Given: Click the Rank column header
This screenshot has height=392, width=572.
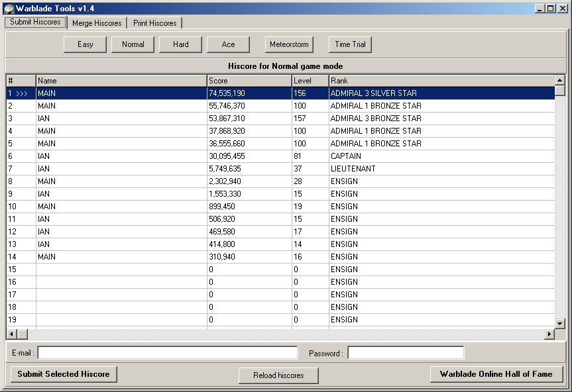Looking at the screenshot, I should click(441, 80).
